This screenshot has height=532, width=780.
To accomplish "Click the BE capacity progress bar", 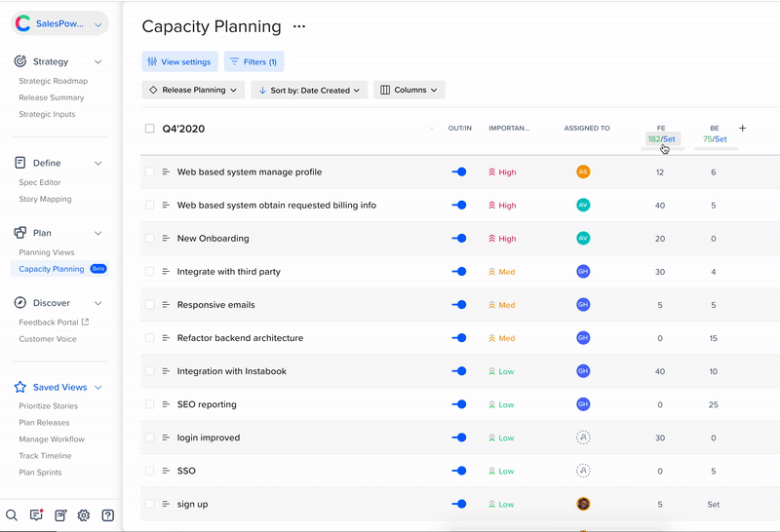I will pos(715,149).
